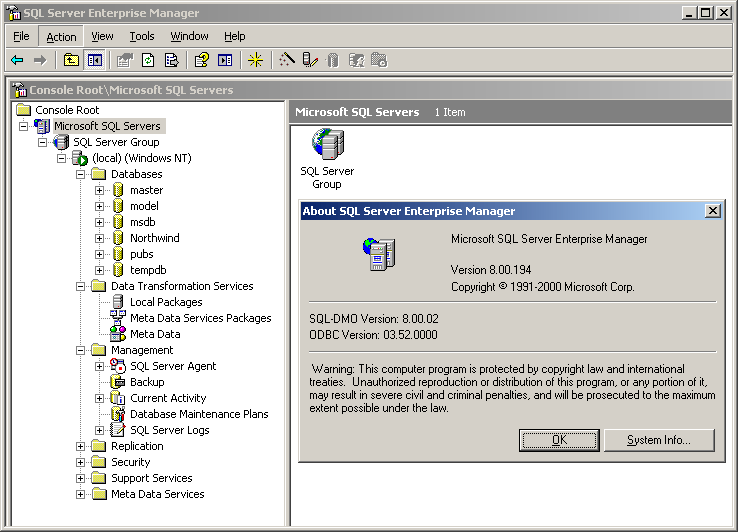738x532 pixels.
Task: Click the Help toolbar icon with question mark
Action: pyautogui.click(x=202, y=60)
